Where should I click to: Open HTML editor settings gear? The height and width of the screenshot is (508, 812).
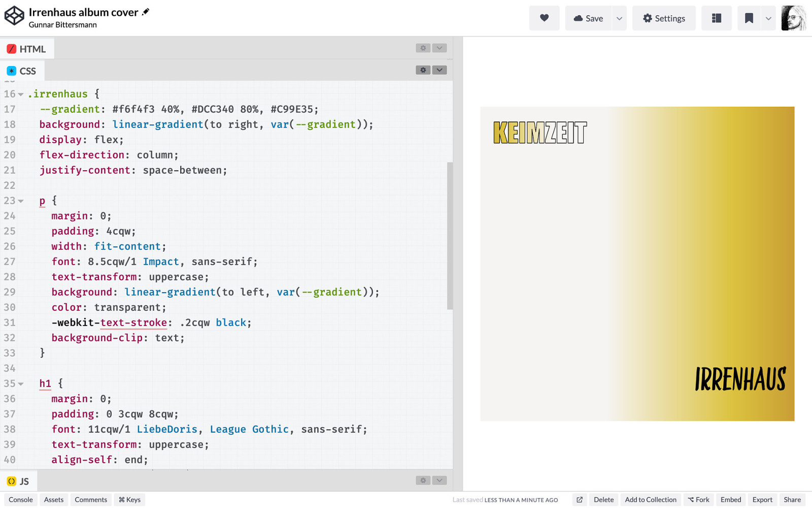[x=423, y=48]
